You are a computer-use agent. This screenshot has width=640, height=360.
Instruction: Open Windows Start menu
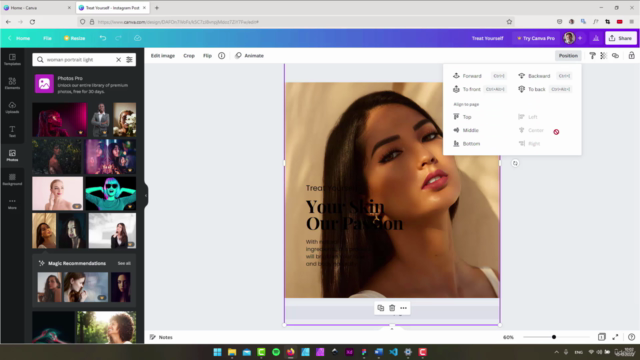click(217, 352)
